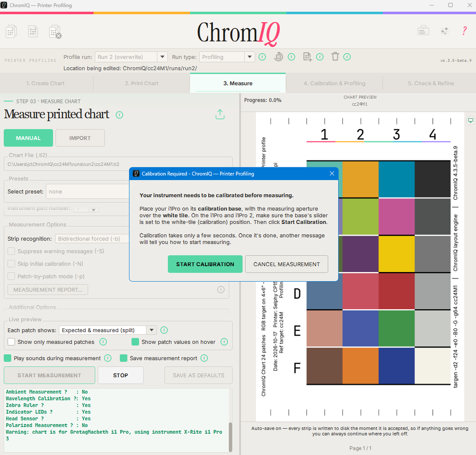
Task: Select the IMPORT mode button
Action: pyautogui.click(x=80, y=138)
